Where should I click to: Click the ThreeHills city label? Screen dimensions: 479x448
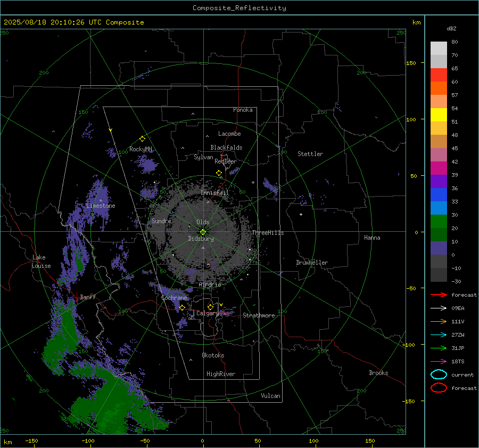268,233
